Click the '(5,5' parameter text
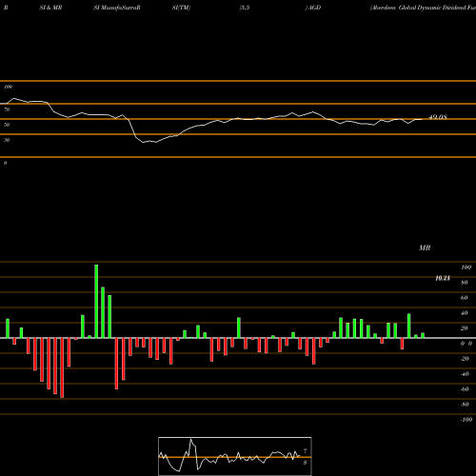Image resolution: width=476 pixels, height=476 pixels. 245,8
